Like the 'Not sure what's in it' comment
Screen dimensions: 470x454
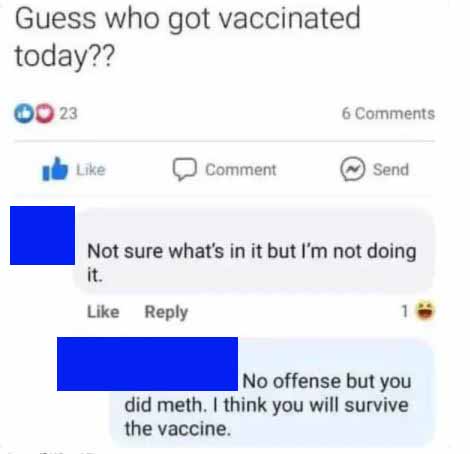[x=103, y=312]
